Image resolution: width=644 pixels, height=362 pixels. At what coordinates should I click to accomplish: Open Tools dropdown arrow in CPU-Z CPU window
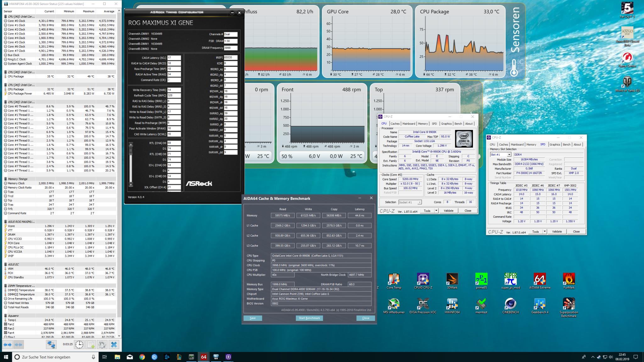pyautogui.click(x=436, y=211)
